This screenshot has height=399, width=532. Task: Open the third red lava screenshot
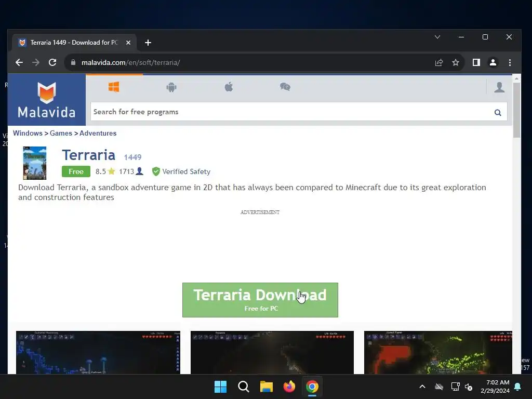pyautogui.click(x=438, y=352)
